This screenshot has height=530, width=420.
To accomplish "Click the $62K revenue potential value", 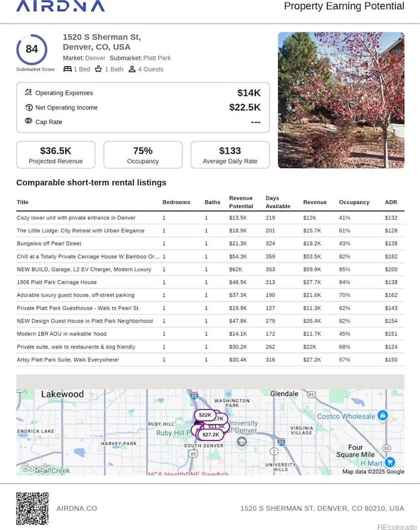I will [x=236, y=270].
